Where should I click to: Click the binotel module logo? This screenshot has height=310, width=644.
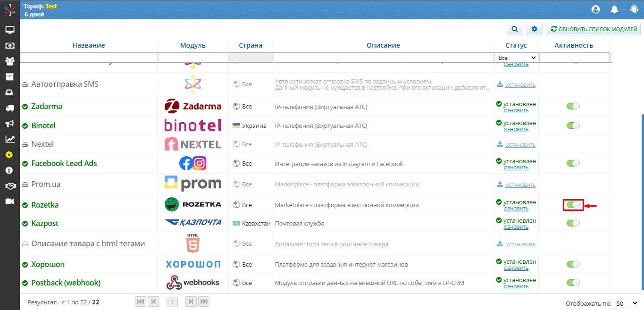[x=193, y=126]
